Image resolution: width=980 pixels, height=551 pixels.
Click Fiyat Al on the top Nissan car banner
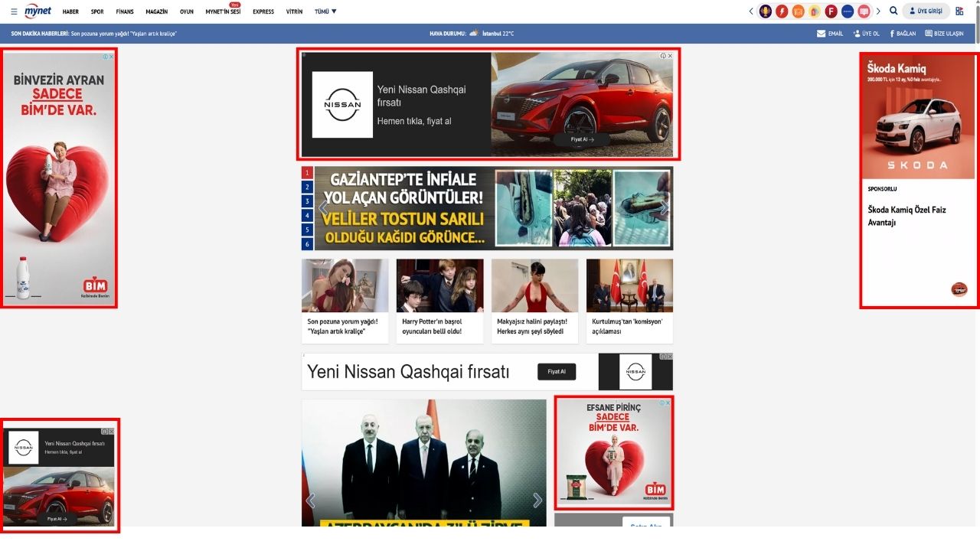[583, 140]
